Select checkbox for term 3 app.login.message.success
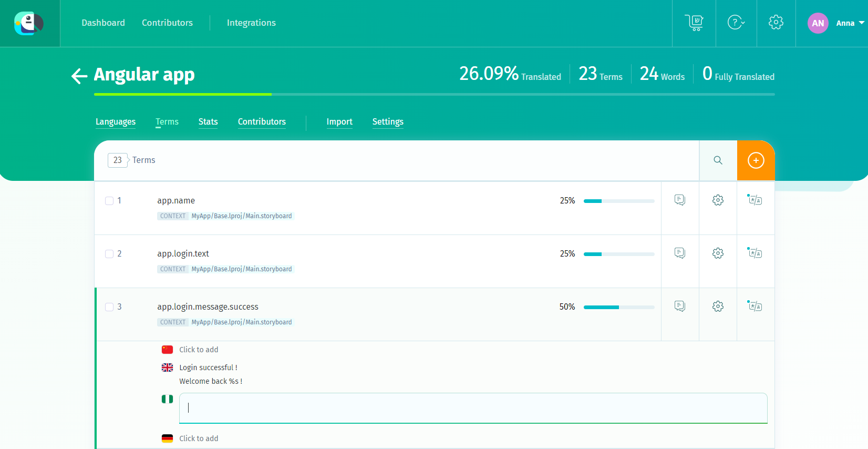This screenshot has height=449, width=868. pyautogui.click(x=109, y=307)
